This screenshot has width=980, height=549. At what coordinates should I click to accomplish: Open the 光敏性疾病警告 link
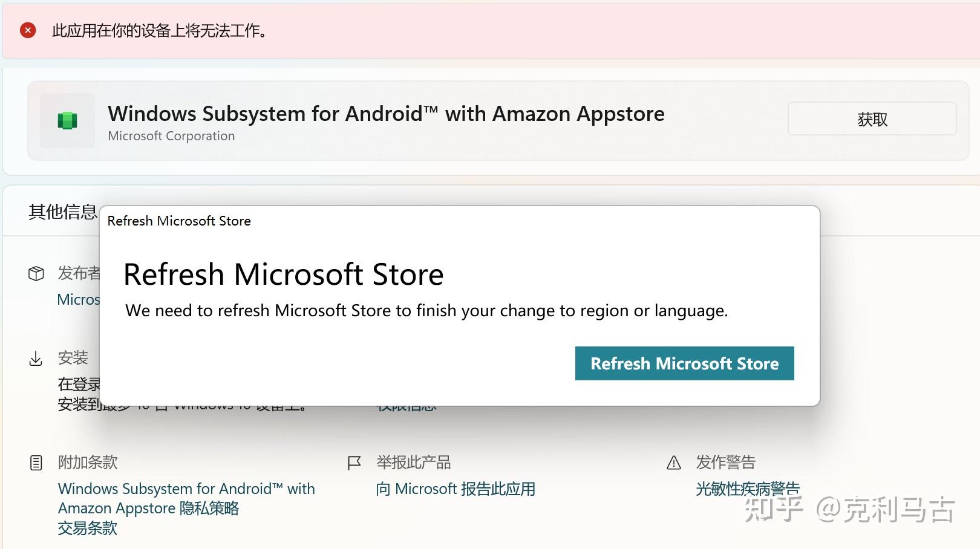click(x=748, y=489)
